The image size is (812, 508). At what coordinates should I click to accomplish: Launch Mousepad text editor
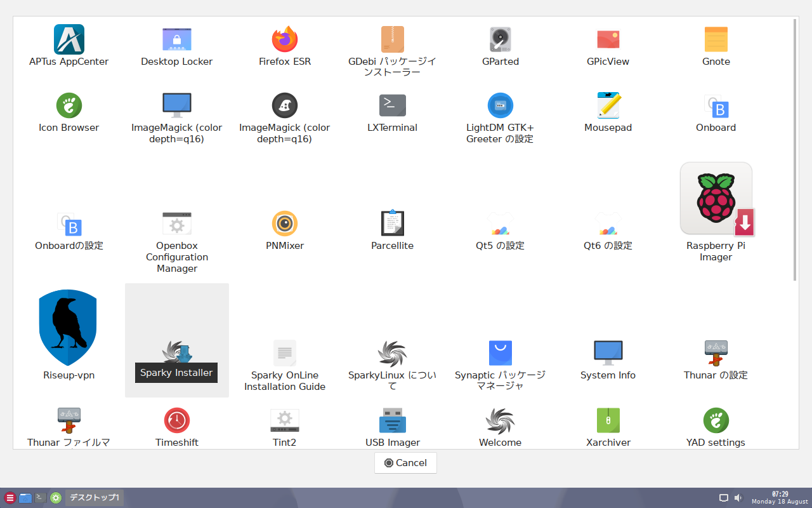pyautogui.click(x=608, y=112)
